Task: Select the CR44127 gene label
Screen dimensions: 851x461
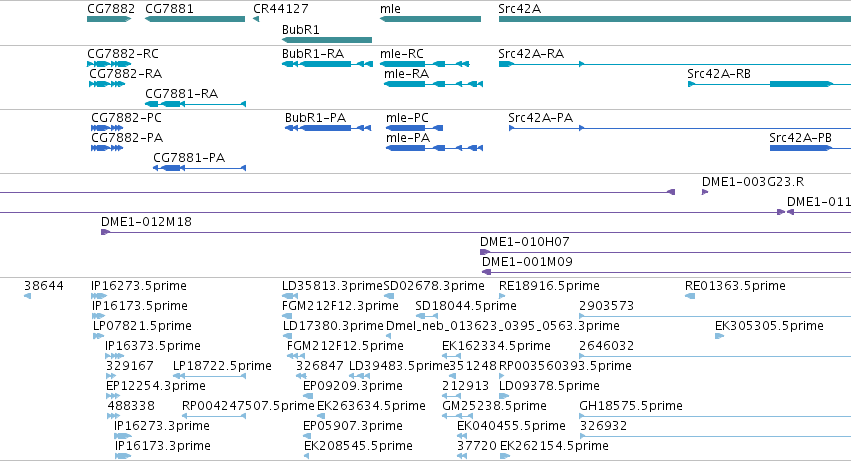Action: (x=281, y=9)
